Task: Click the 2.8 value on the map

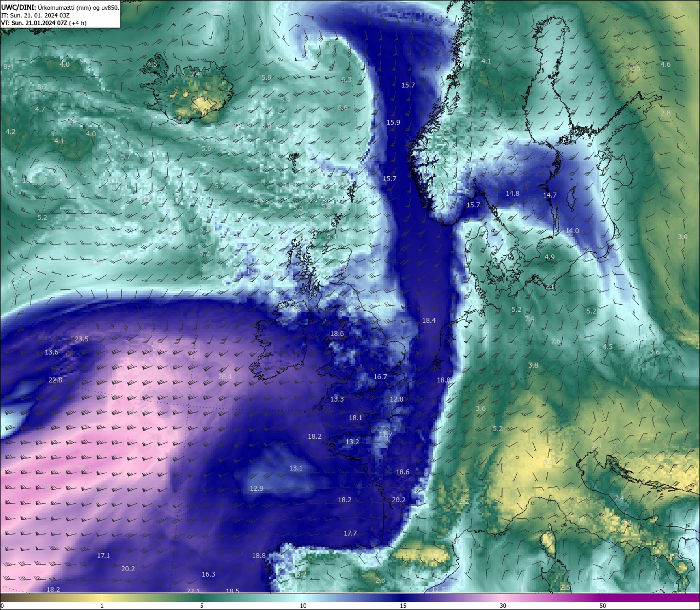Action: coord(666,113)
